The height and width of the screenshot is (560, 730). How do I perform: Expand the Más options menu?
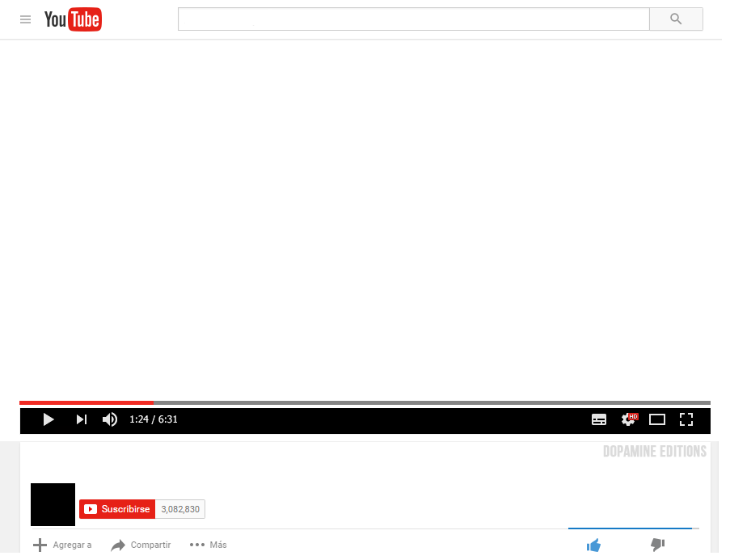tap(208, 545)
